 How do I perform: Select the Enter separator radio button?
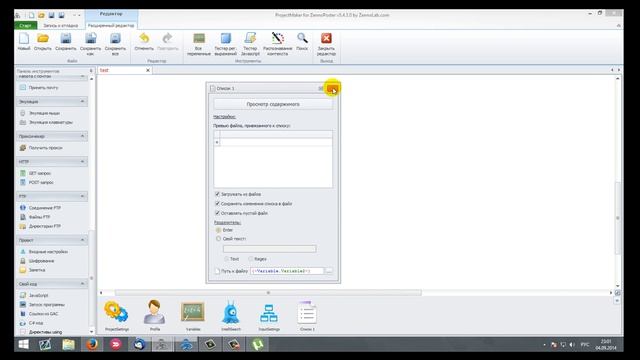(x=218, y=230)
